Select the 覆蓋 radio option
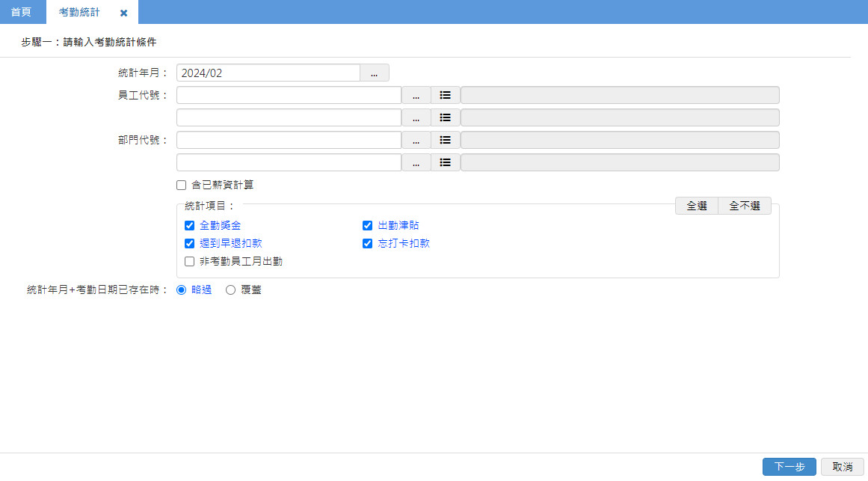 (230, 289)
